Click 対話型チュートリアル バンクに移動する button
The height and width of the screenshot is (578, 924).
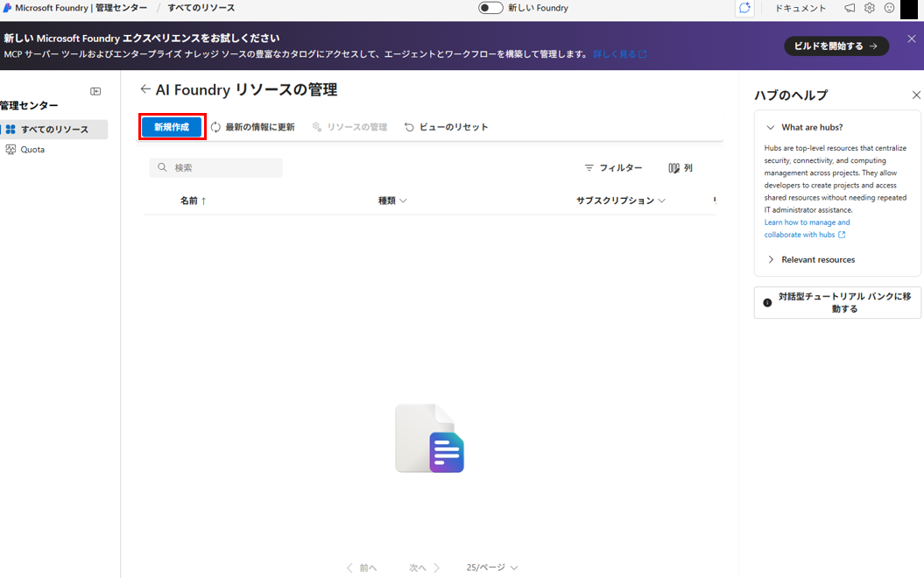(837, 303)
